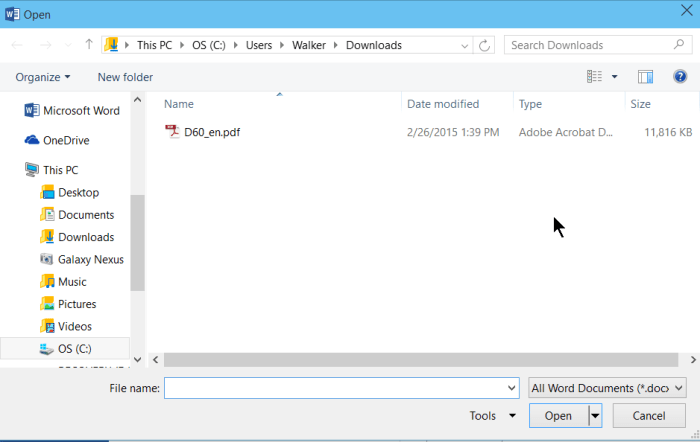Screen dimensions: 700x442
Task: Create a New folder
Action: coord(125,77)
